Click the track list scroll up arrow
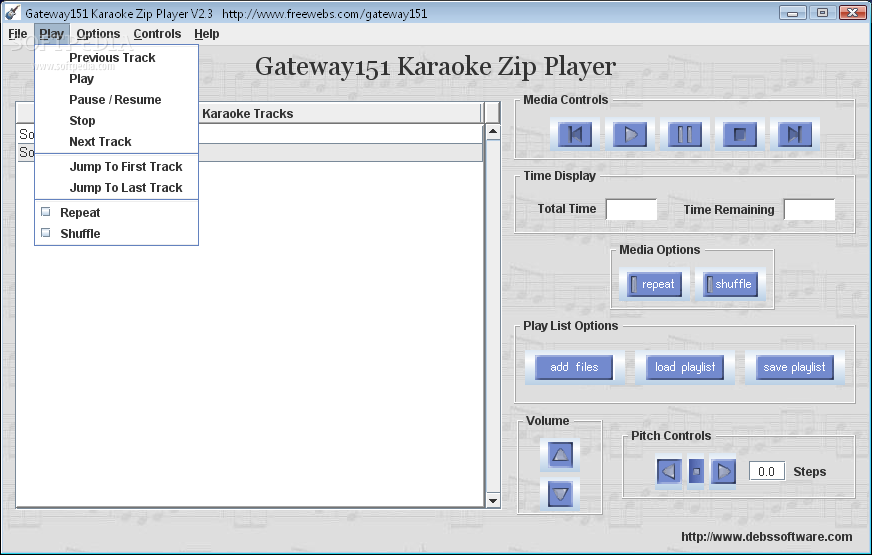872x555 pixels. coord(493,132)
